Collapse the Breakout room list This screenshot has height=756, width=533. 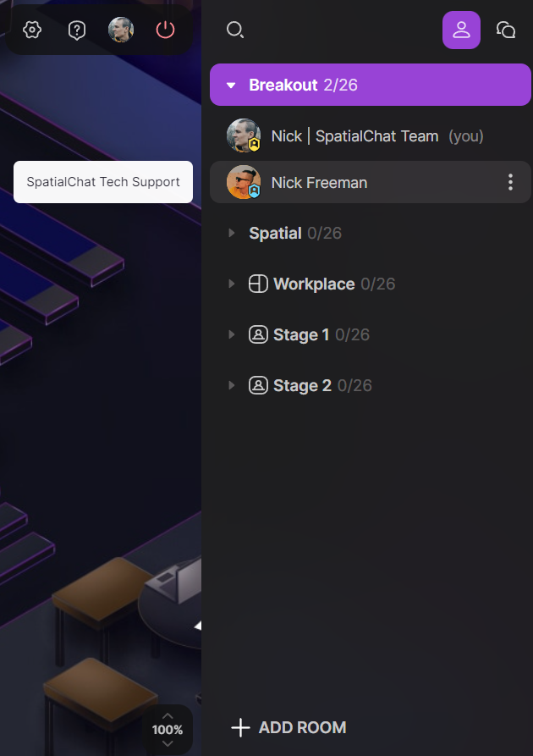point(231,86)
